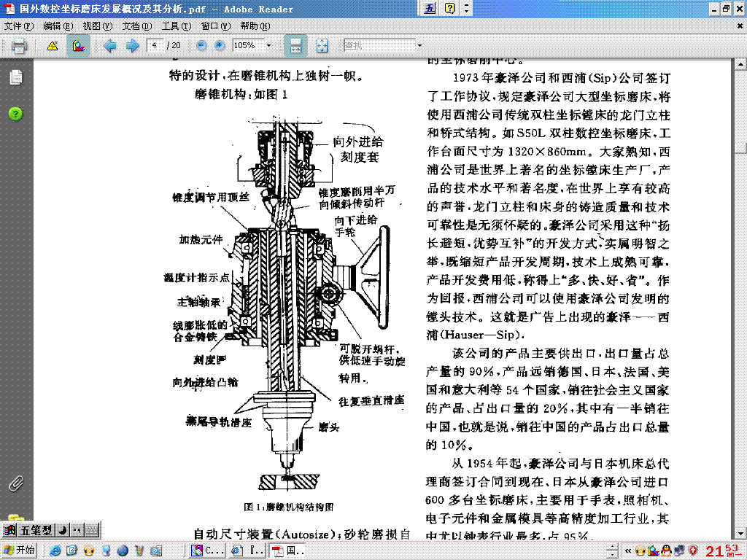Click the IME bar logo icon
This screenshot has height=560, width=747.
pos(9,530)
